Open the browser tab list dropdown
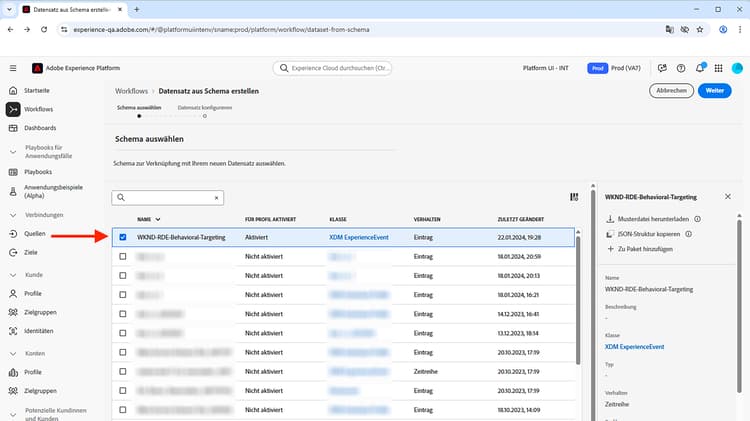This screenshot has width=750, height=421. [x=9, y=9]
